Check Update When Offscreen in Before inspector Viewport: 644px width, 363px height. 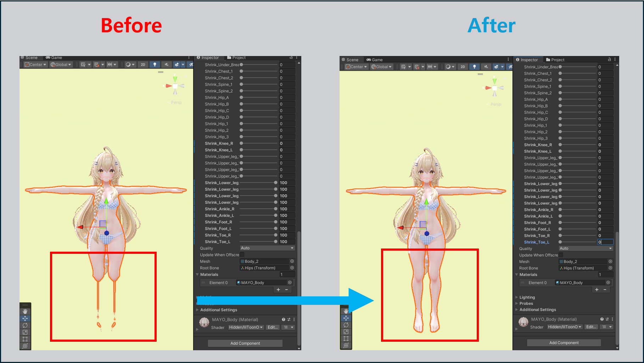pos(242,255)
